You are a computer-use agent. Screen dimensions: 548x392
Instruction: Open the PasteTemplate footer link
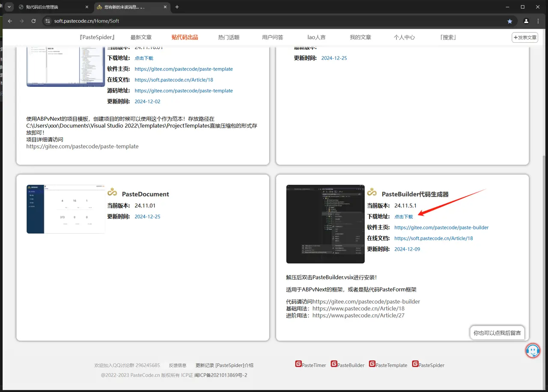[391, 365]
